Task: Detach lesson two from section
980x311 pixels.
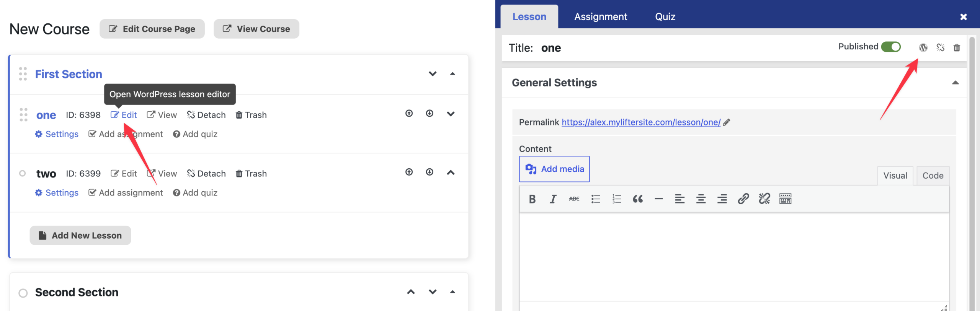Action: point(206,174)
